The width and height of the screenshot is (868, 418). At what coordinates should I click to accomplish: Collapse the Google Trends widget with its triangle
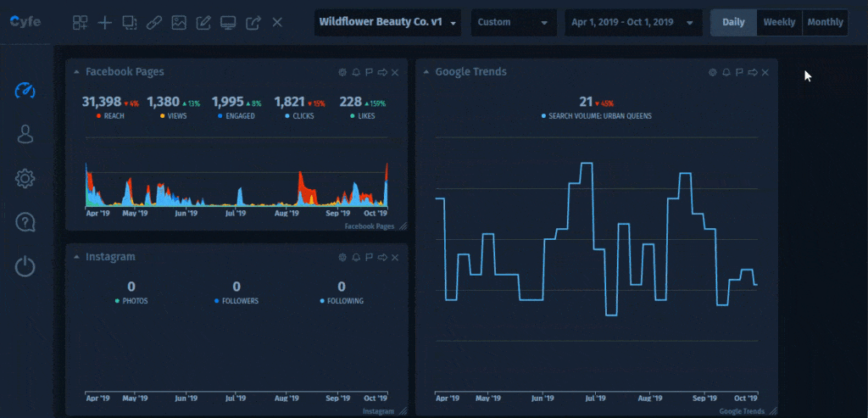click(x=426, y=72)
